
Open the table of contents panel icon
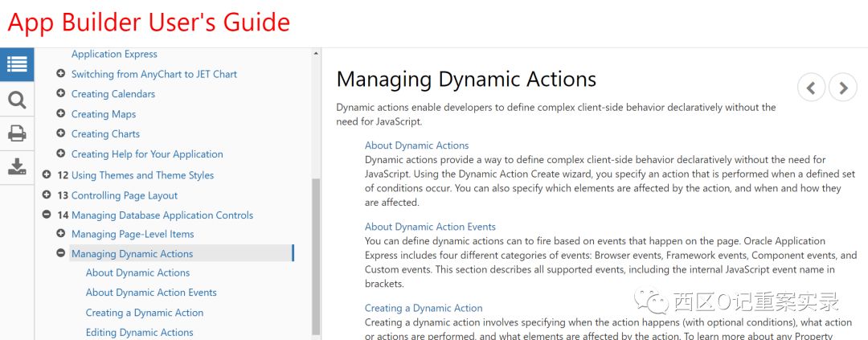click(17, 64)
